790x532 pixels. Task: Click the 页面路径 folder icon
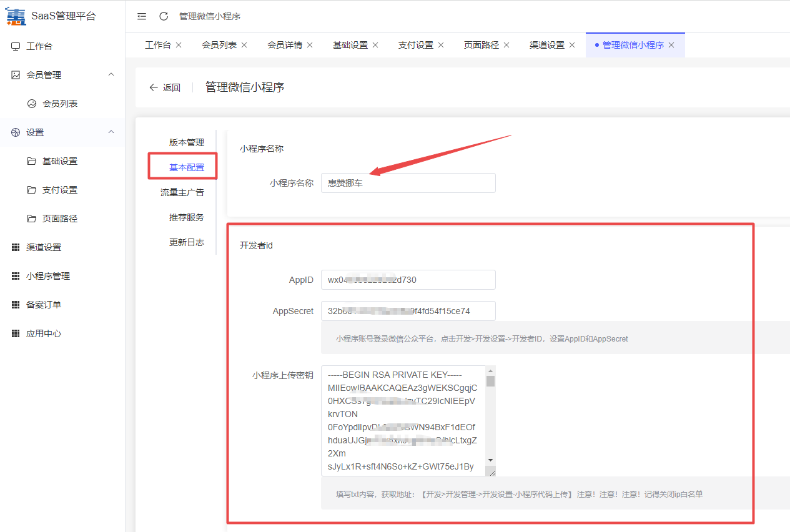pos(32,219)
